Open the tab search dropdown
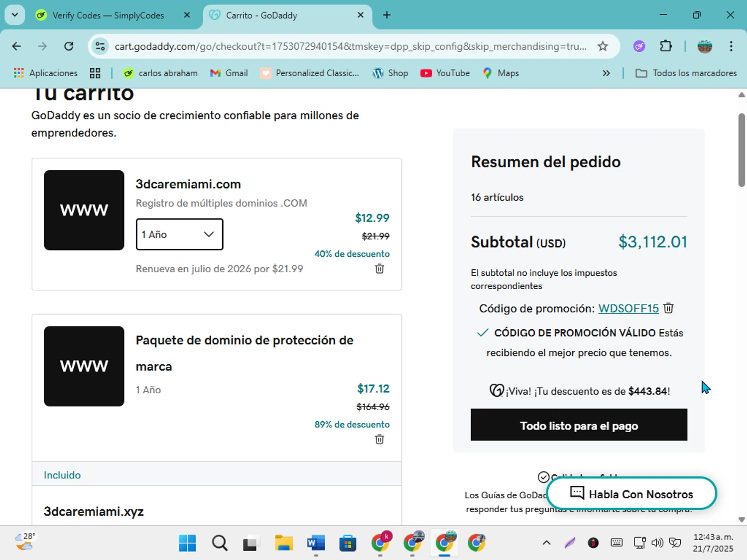 [x=15, y=15]
